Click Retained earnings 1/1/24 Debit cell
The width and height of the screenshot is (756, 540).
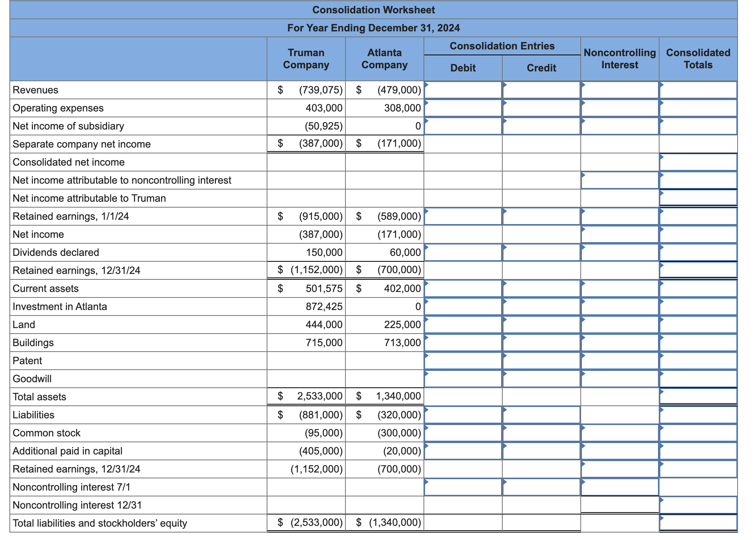[463, 216]
